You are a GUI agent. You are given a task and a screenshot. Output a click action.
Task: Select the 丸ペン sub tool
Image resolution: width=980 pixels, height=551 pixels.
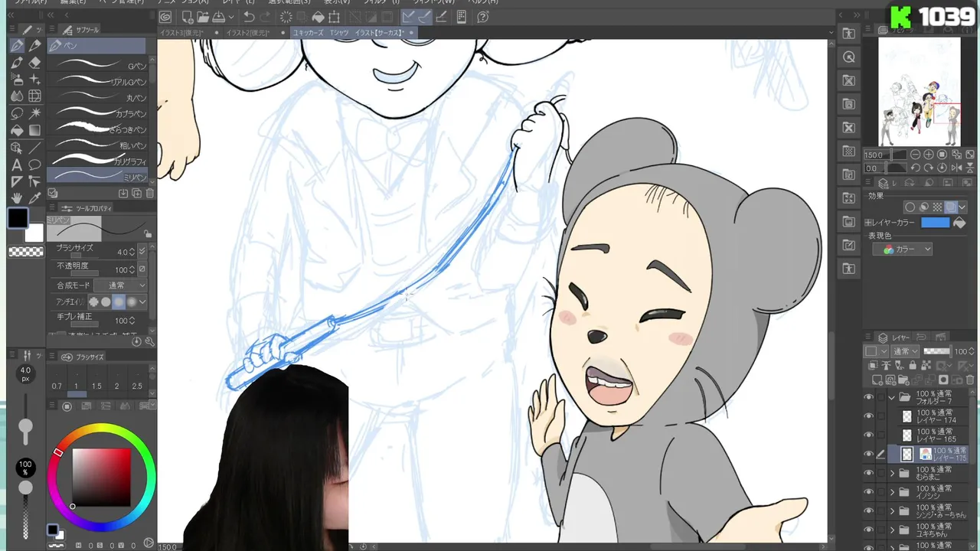pyautogui.click(x=97, y=96)
